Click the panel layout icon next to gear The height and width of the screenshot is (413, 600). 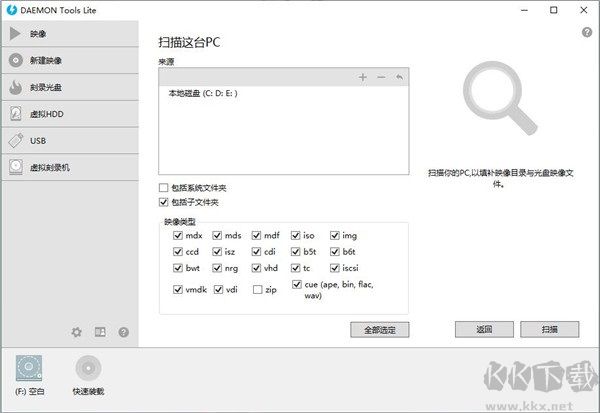tap(100, 332)
